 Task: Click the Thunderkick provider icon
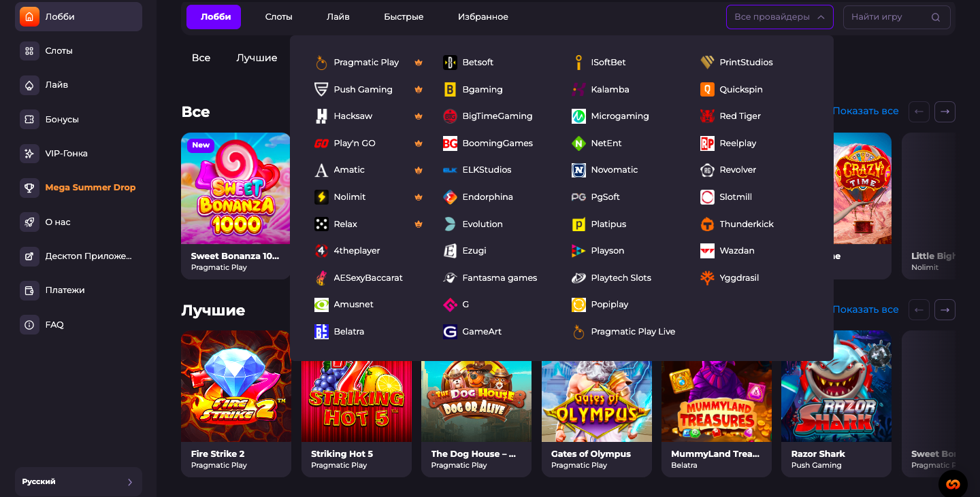(x=707, y=224)
